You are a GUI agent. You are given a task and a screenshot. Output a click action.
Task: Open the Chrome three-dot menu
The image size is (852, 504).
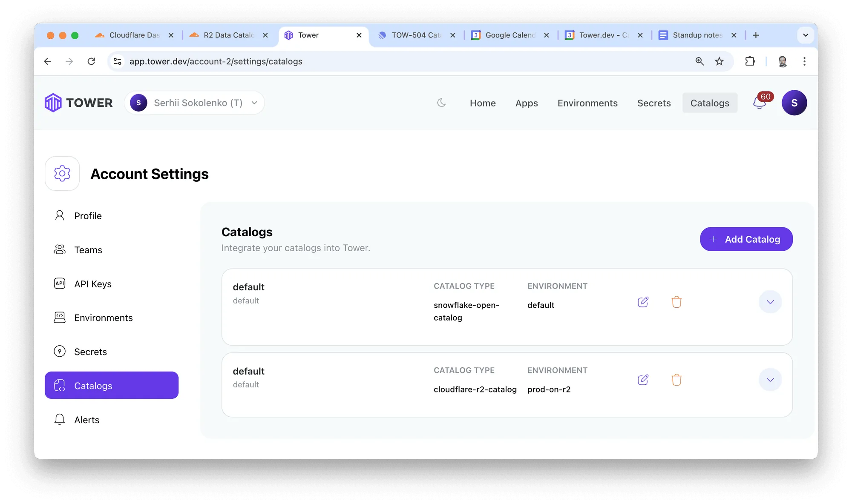804,61
